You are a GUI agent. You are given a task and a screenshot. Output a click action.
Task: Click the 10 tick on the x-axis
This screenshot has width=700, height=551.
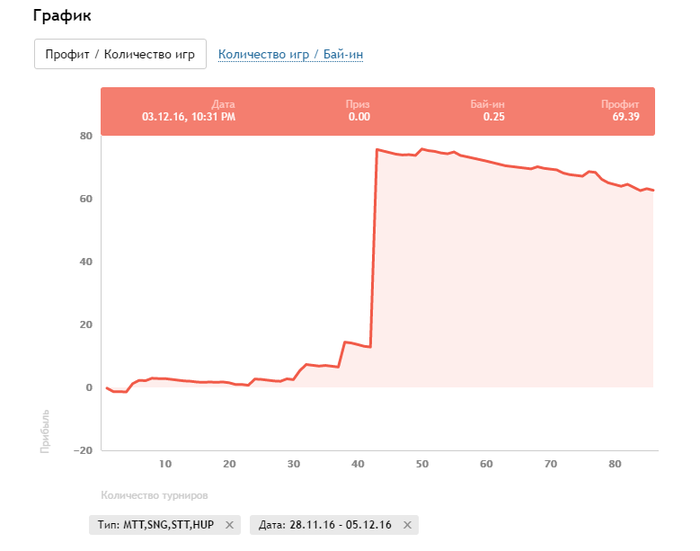click(165, 464)
